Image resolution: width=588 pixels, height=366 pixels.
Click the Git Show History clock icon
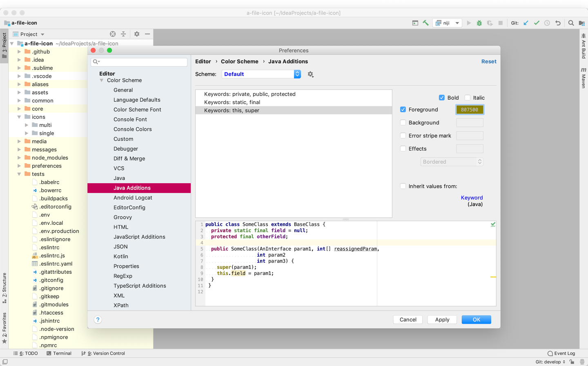(547, 23)
